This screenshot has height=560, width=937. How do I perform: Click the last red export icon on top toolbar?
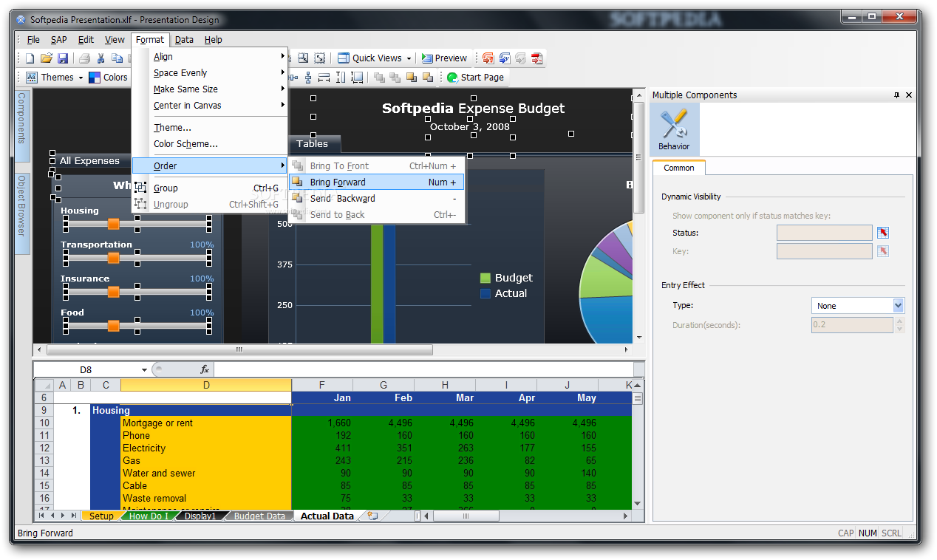point(537,58)
